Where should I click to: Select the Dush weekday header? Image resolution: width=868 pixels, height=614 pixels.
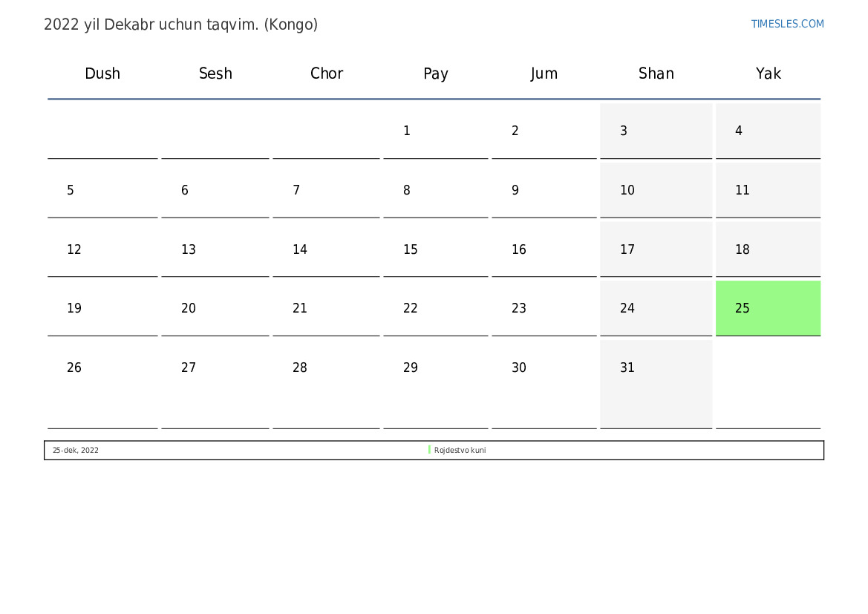click(x=102, y=74)
